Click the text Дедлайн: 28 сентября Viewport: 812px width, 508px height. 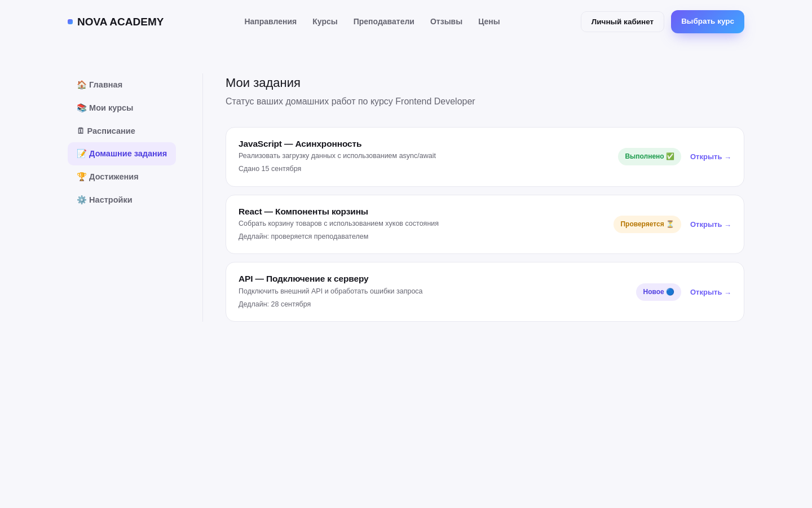pyautogui.click(x=275, y=304)
